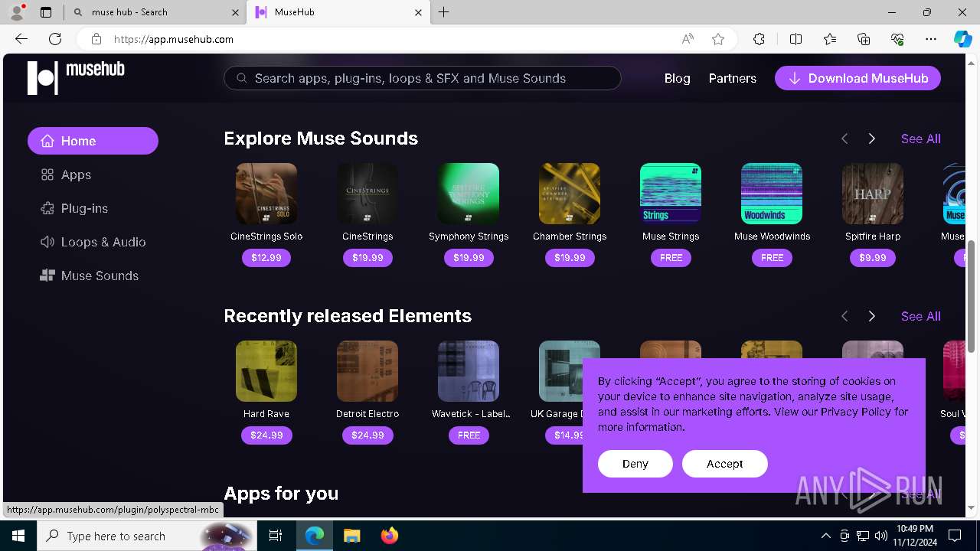Viewport: 980px width, 551px height.
Task: Open the Hard Rave thumbnail
Action: pos(266,371)
